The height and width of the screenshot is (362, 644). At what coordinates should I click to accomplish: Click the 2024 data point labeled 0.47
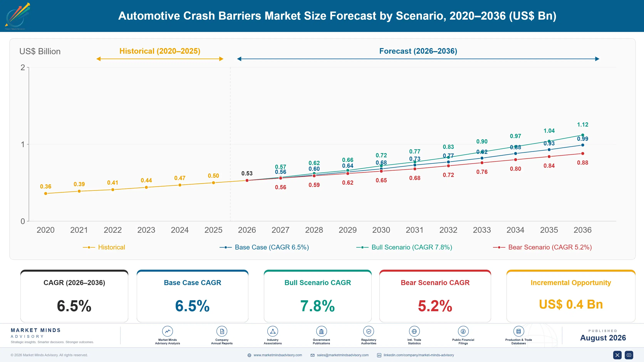[180, 185]
